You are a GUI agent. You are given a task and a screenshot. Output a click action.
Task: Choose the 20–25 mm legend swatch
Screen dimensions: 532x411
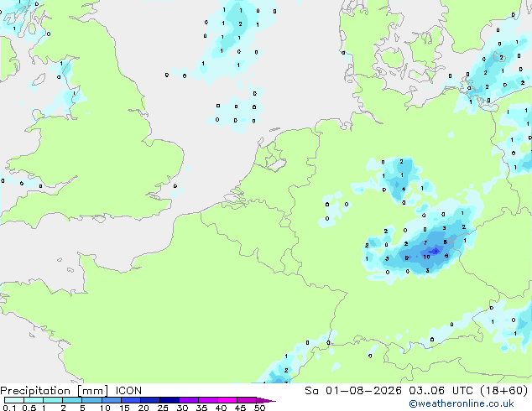pyautogui.click(x=150, y=400)
